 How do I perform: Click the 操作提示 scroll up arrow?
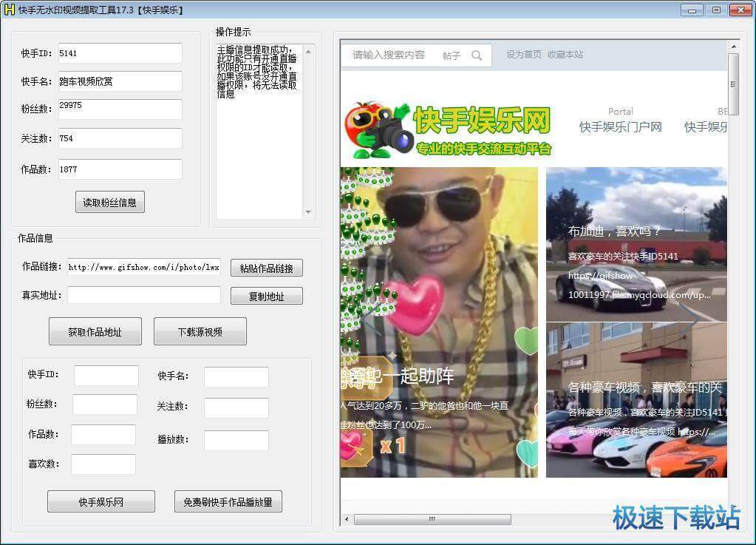coord(309,51)
